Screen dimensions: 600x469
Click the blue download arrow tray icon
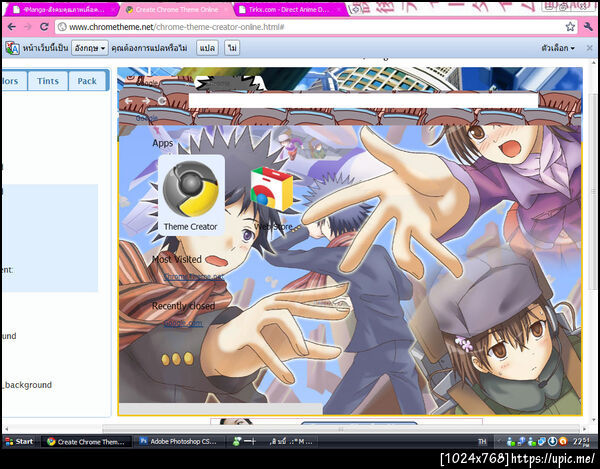[552, 441]
